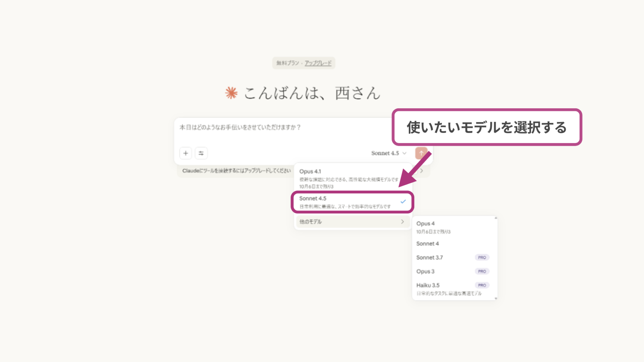
Task: Open the Sonnet 4.5 model dropdown
Action: tap(388, 153)
